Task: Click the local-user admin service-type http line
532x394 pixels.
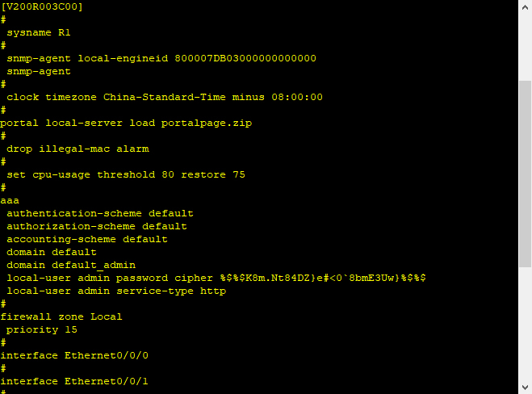Action: (x=116, y=291)
